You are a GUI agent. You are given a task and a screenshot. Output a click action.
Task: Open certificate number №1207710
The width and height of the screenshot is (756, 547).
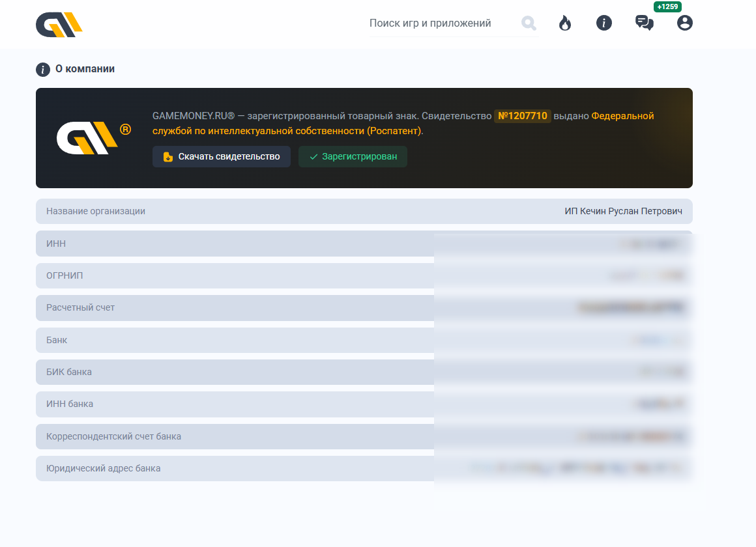click(523, 116)
